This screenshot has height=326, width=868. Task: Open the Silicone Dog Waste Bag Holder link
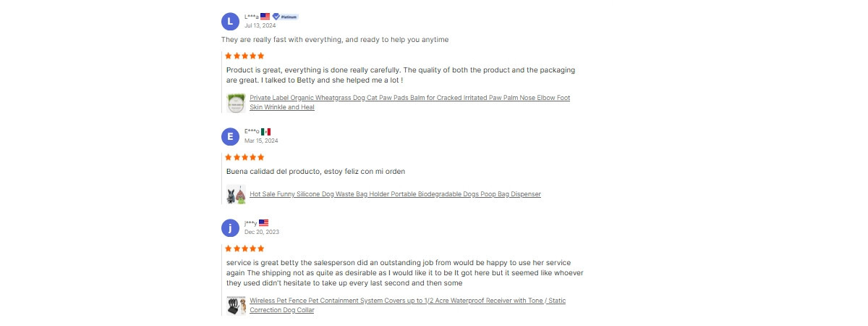[x=395, y=194]
